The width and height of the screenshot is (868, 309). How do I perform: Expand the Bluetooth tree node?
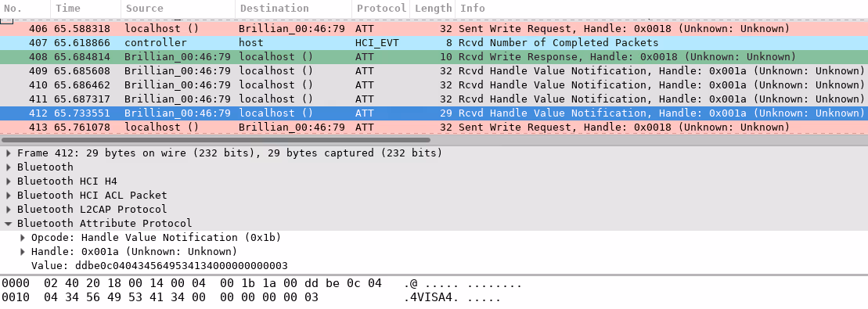[9, 167]
